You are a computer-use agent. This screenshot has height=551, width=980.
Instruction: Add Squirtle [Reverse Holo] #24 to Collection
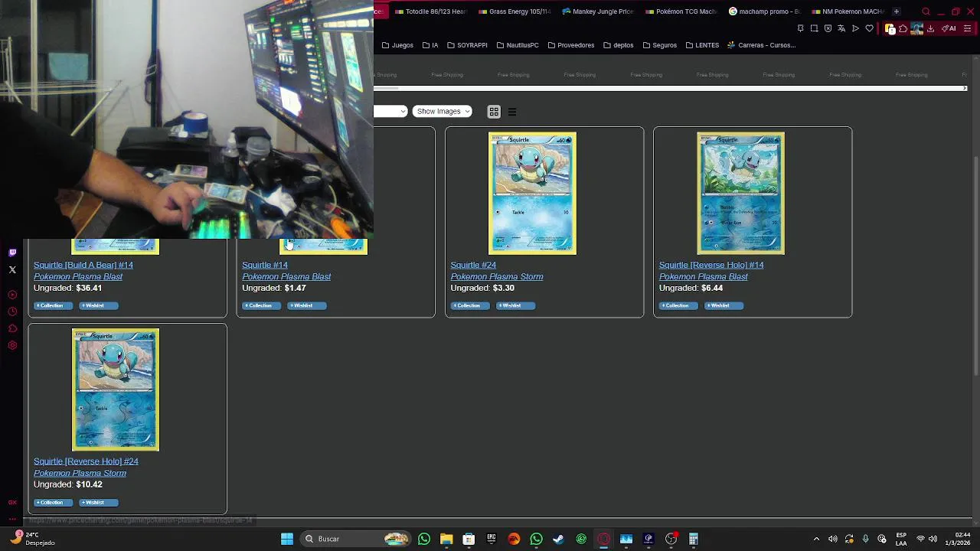(x=53, y=503)
